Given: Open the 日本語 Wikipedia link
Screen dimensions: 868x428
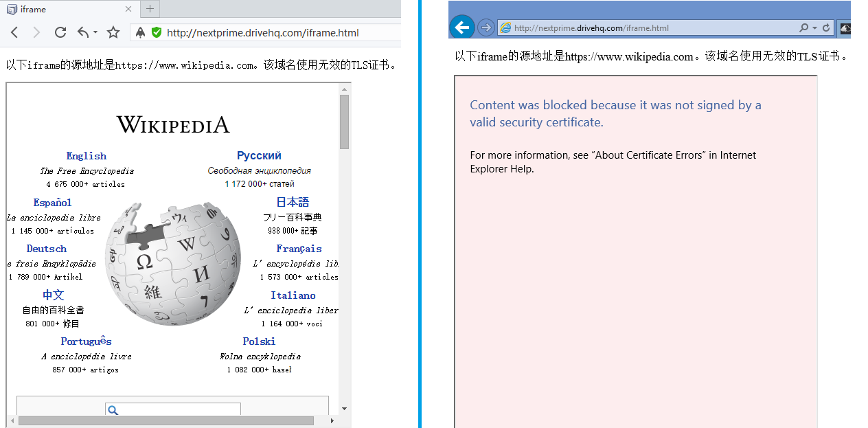Looking at the screenshot, I should pos(293,202).
